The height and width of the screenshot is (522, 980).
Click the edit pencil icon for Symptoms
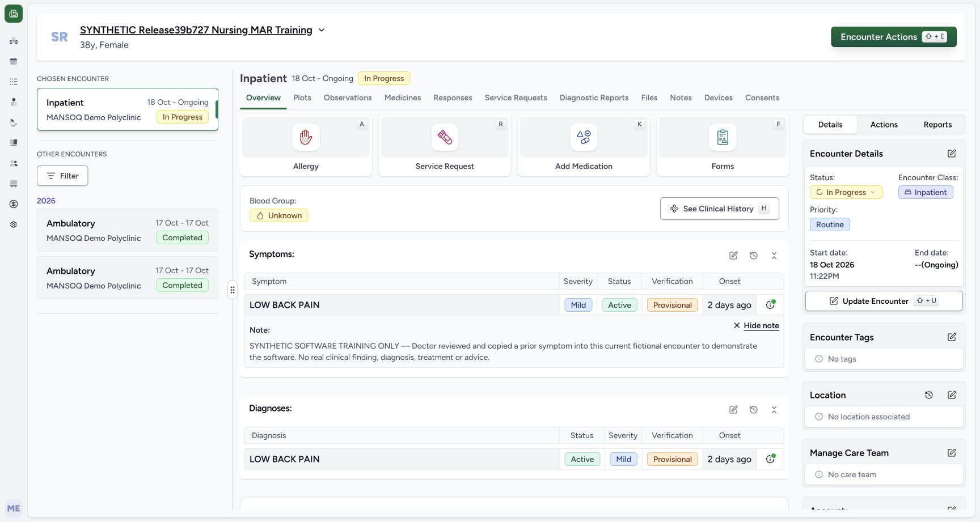click(x=733, y=256)
